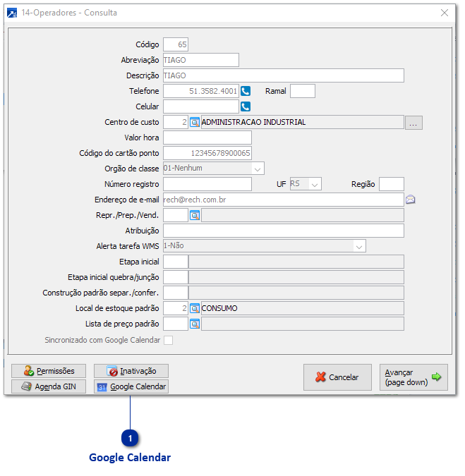Click the Etapa inicial quebra/junção code field

176,277
